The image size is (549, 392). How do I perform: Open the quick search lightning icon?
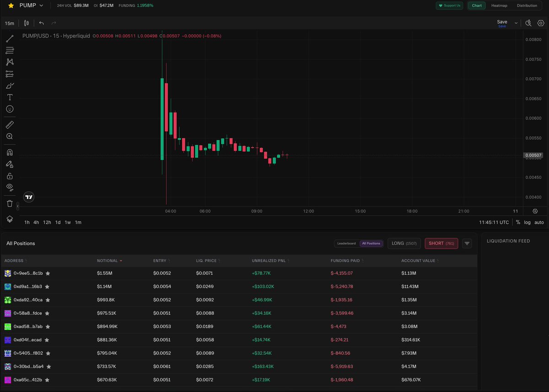coord(528,23)
